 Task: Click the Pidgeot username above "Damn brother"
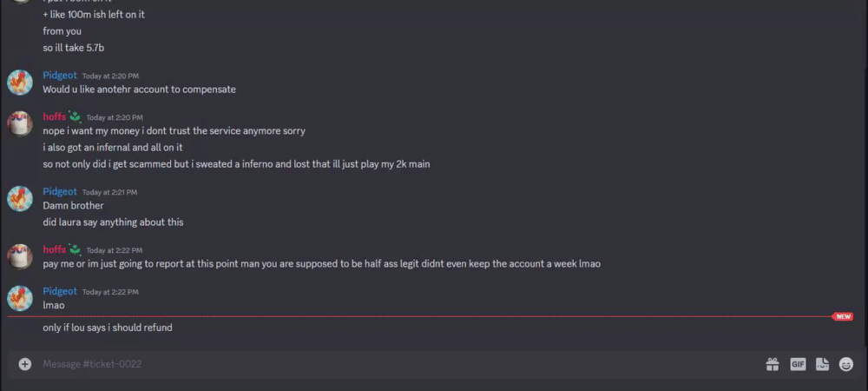pos(60,191)
